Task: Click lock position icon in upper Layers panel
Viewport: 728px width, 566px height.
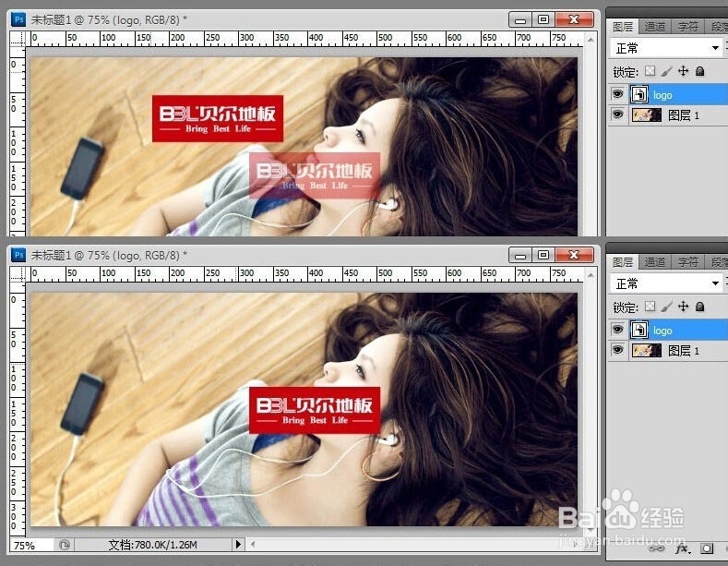Action: [x=683, y=70]
